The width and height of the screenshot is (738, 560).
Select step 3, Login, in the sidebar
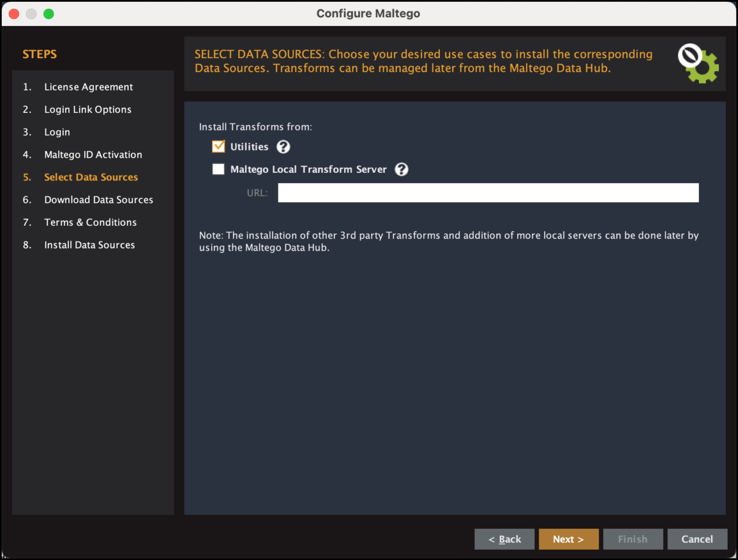57,132
